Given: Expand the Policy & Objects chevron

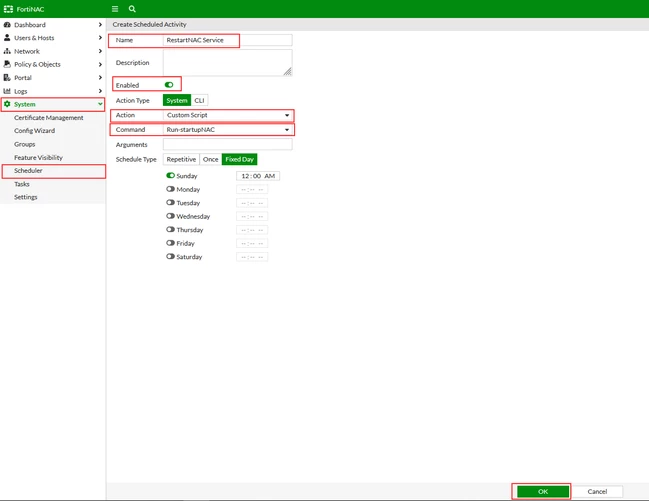Looking at the screenshot, I should (100, 64).
